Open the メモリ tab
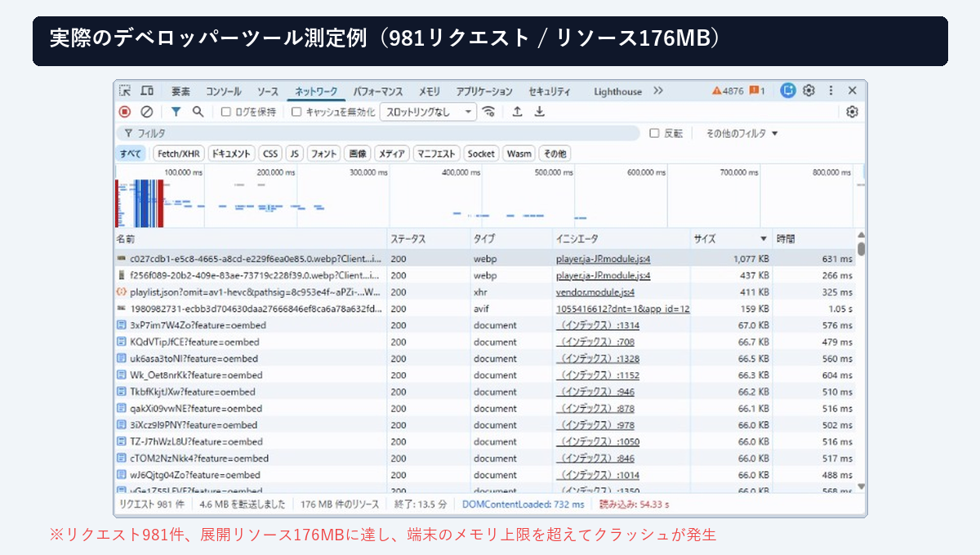The image size is (980, 555). [430, 91]
